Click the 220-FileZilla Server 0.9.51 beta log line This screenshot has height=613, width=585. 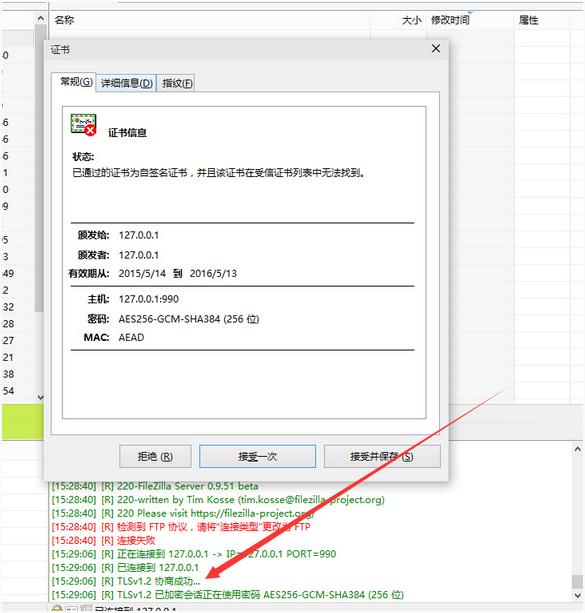(x=155, y=486)
